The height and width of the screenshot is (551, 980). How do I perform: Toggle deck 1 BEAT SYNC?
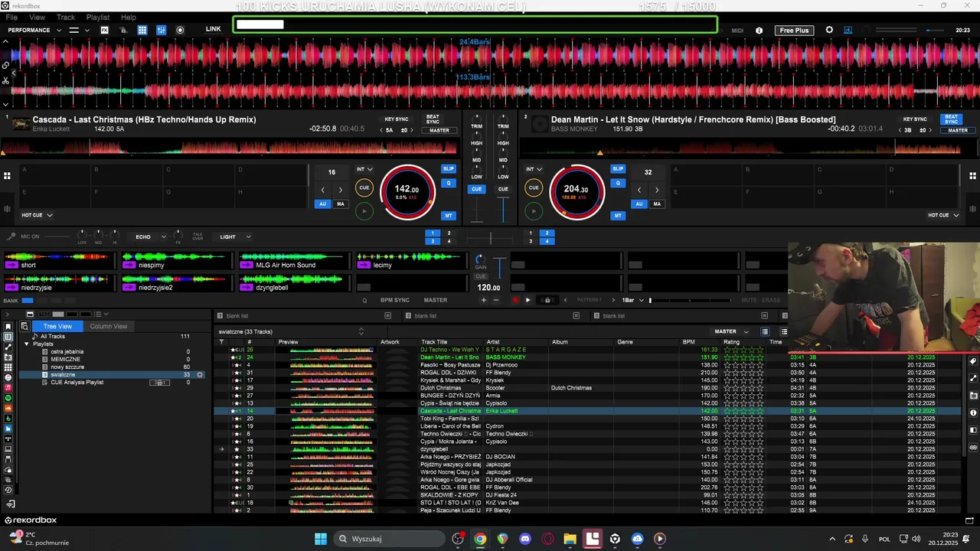(x=433, y=119)
